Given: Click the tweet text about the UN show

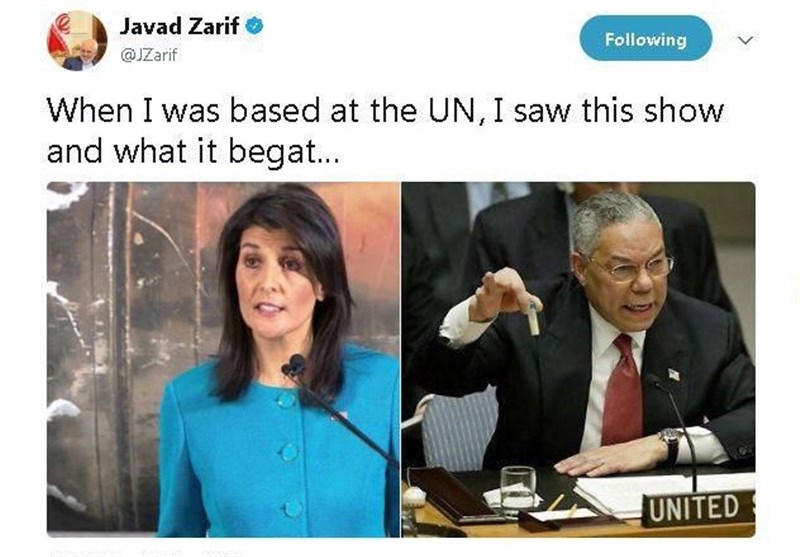Looking at the screenshot, I should pos(385,131).
